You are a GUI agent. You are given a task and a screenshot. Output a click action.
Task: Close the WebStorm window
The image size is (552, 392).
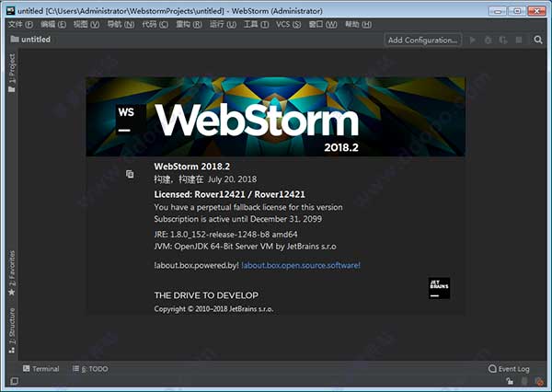pos(537,11)
